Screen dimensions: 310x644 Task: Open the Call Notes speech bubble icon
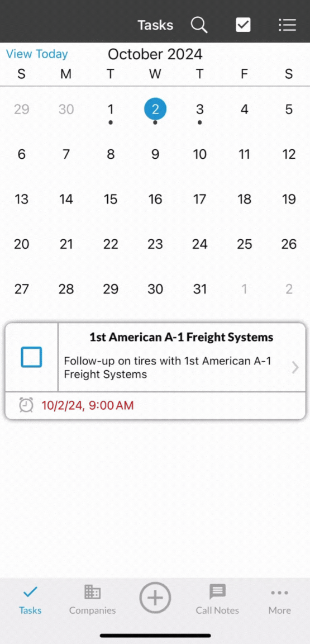pyautogui.click(x=217, y=592)
